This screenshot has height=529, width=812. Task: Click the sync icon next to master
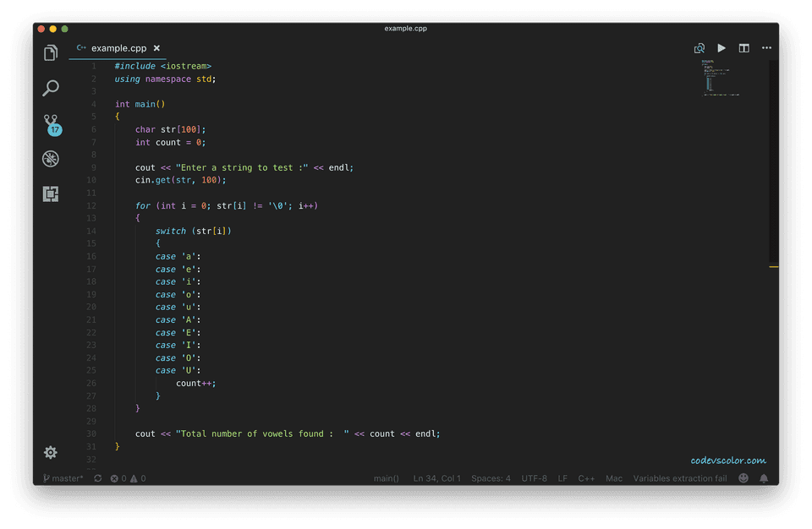tap(97, 478)
